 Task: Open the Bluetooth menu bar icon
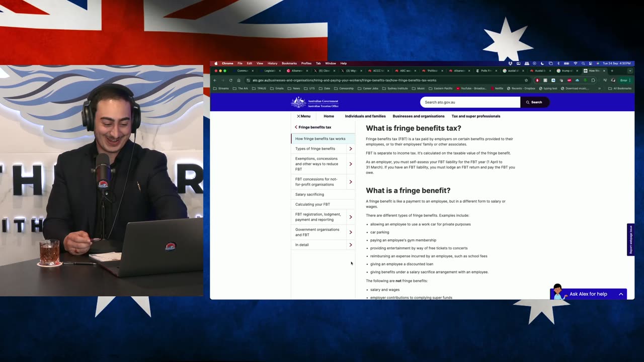coord(558,63)
